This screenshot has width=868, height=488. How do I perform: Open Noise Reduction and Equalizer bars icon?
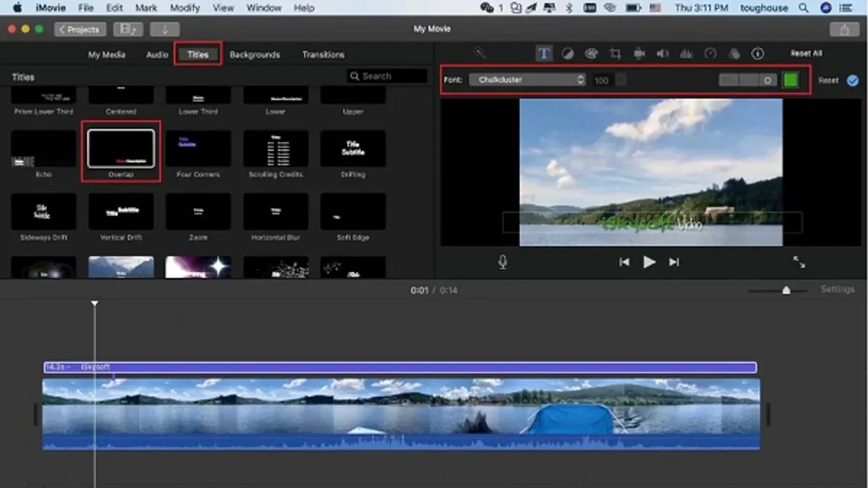686,53
